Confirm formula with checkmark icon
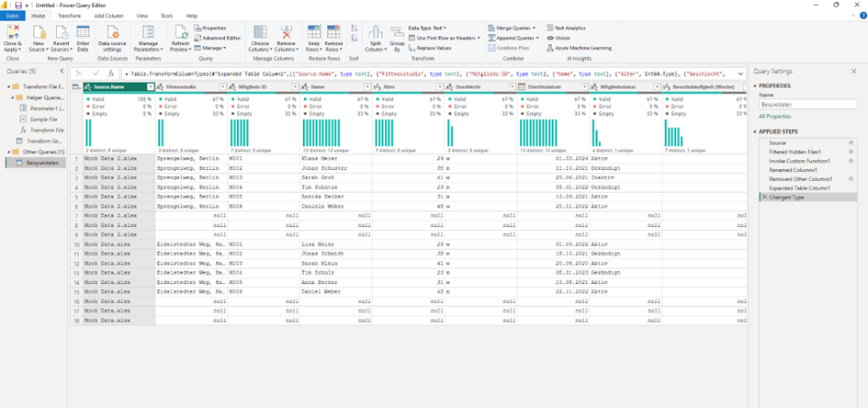868x408 pixels. coord(96,74)
